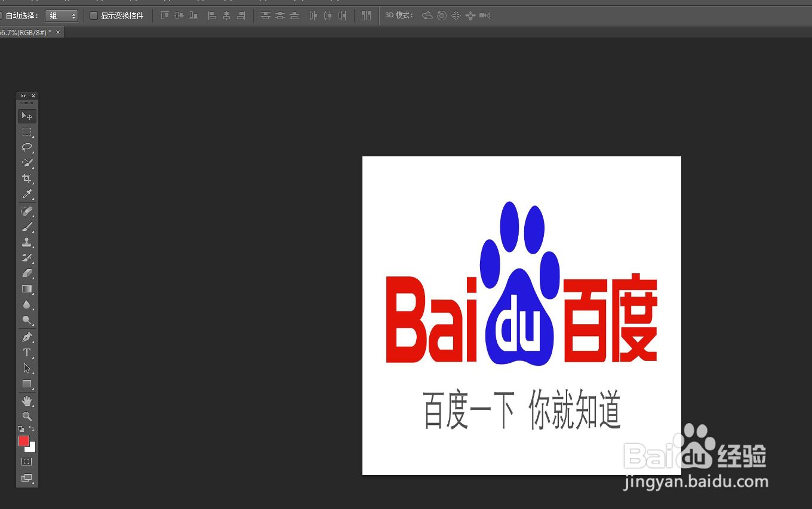
Task: Select the Spot Healing Brush tool
Action: (x=27, y=211)
